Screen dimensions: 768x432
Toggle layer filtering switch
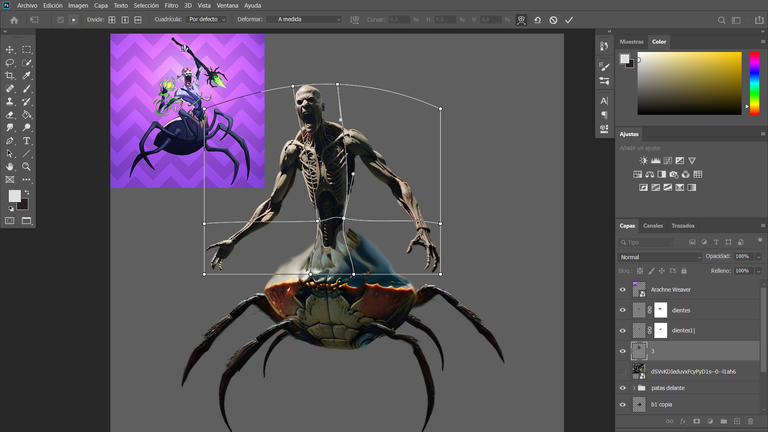[760, 240]
